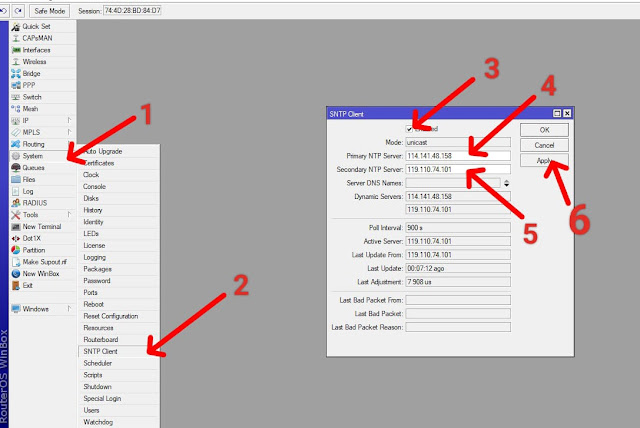Click Active Server value 119.110.74.101
This screenshot has width=640, height=428.
tap(458, 241)
